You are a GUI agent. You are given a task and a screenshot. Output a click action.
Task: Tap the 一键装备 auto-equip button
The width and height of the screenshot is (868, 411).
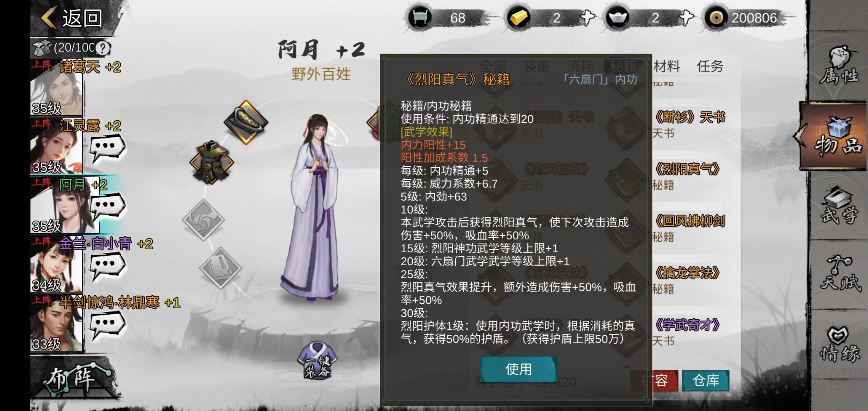tap(318, 360)
